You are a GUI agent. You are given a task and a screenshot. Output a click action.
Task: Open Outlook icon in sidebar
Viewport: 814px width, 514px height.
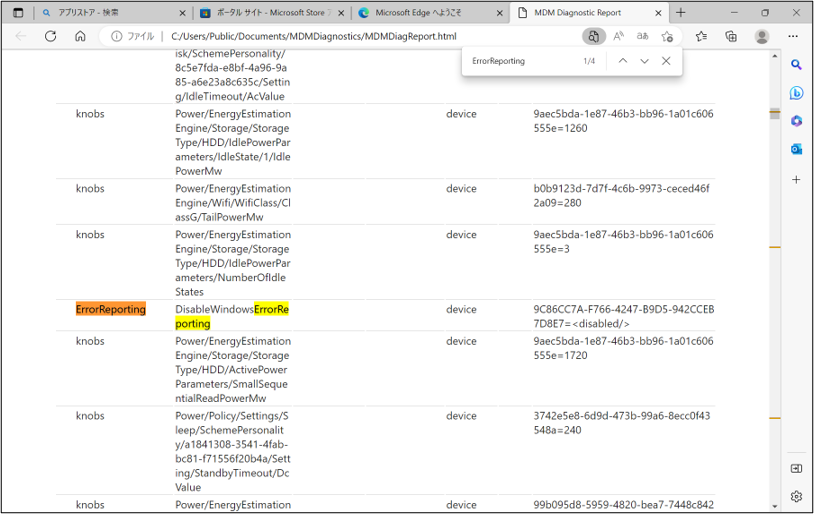796,150
